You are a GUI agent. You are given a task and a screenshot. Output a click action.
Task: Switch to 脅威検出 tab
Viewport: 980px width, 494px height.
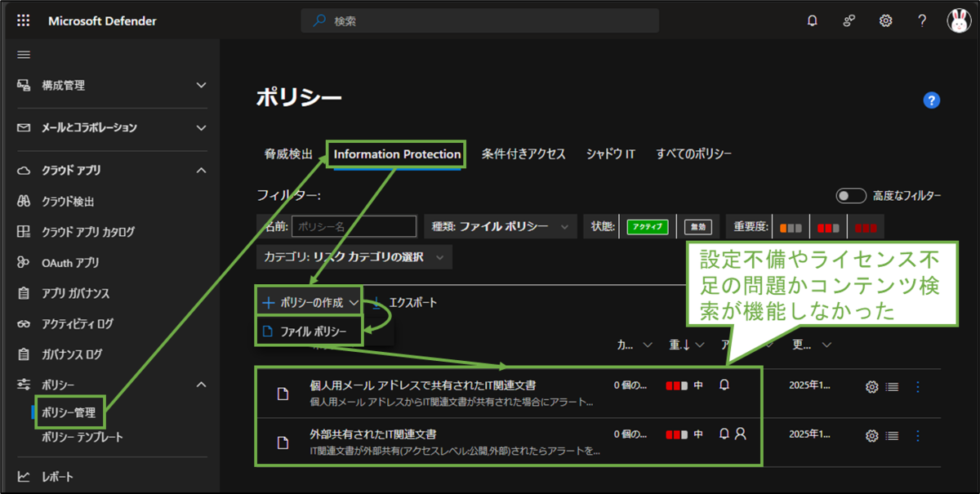point(288,154)
